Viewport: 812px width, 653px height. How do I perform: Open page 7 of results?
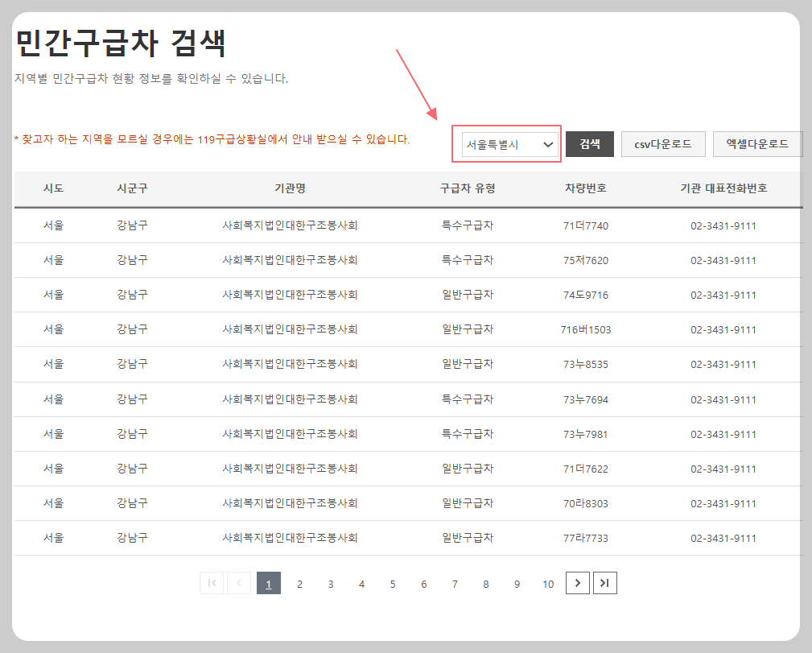tap(455, 584)
